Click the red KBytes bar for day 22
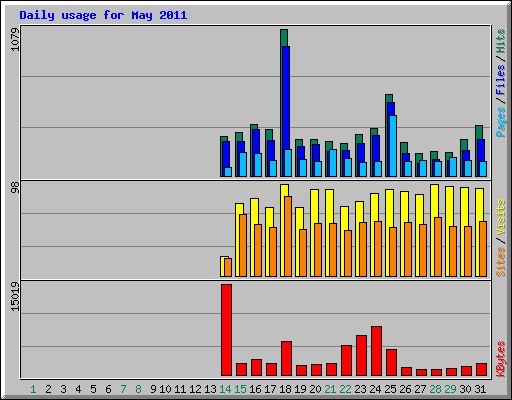This screenshot has width=512, height=400. (346, 361)
